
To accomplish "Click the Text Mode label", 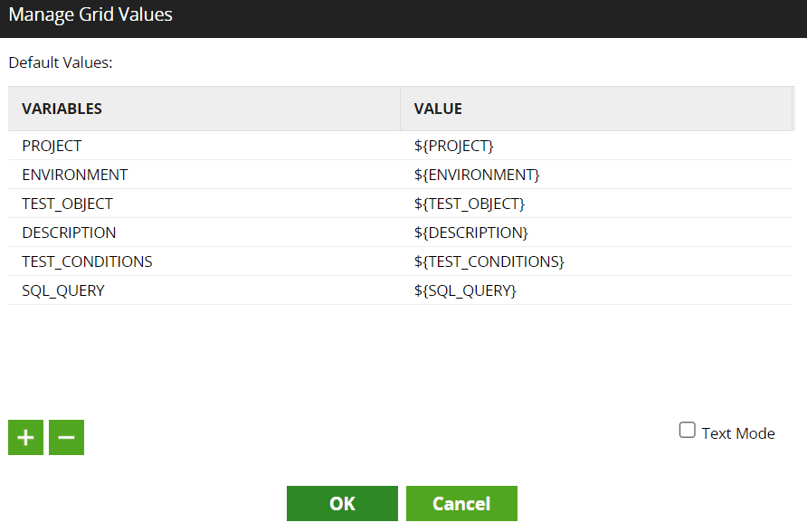I will point(738,433).
